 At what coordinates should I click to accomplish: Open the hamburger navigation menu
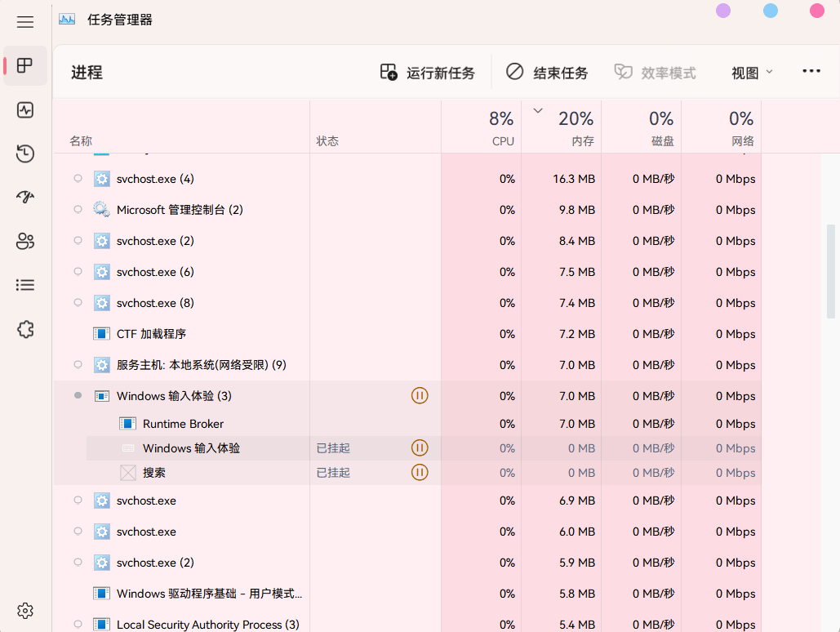tap(25, 22)
